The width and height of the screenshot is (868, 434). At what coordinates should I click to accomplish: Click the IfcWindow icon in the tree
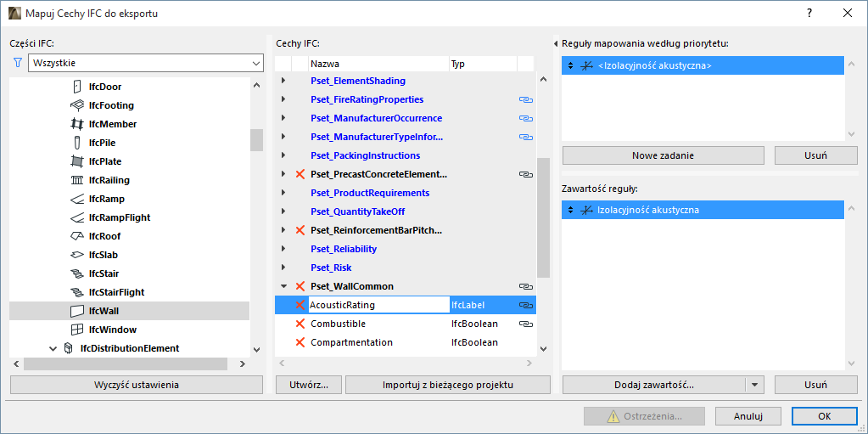point(76,330)
